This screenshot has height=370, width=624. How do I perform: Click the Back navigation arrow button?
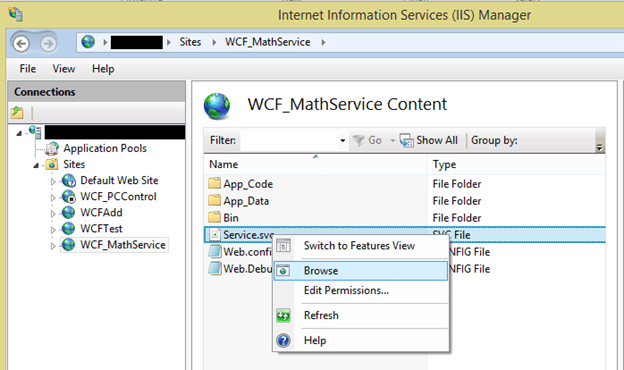tap(21, 43)
